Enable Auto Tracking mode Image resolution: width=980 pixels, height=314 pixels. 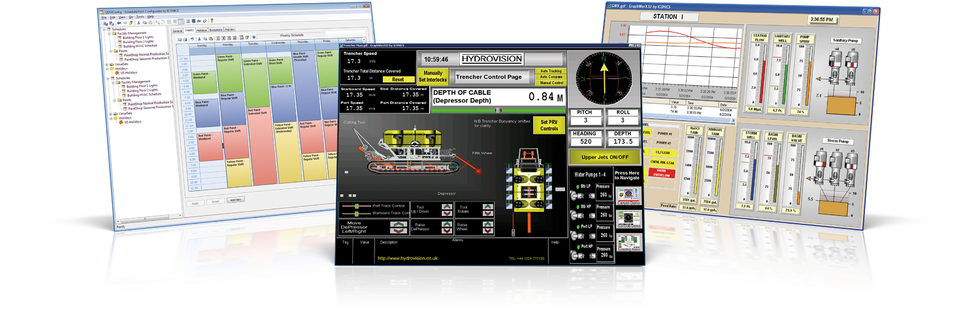point(550,71)
